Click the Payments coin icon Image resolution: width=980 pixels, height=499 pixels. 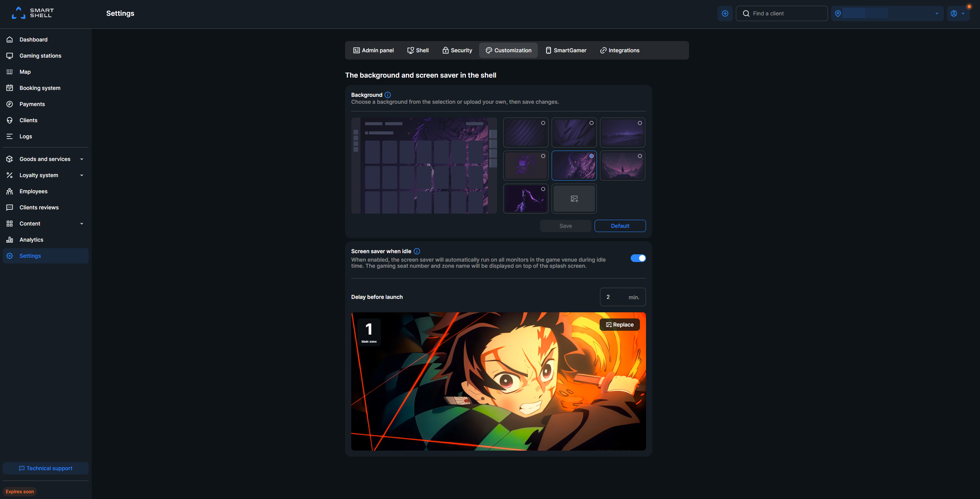point(10,104)
